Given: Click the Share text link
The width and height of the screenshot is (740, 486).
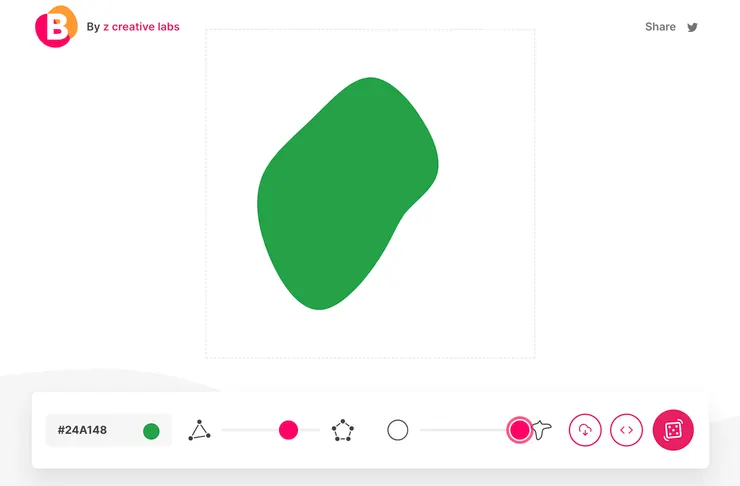Looking at the screenshot, I should [x=660, y=27].
